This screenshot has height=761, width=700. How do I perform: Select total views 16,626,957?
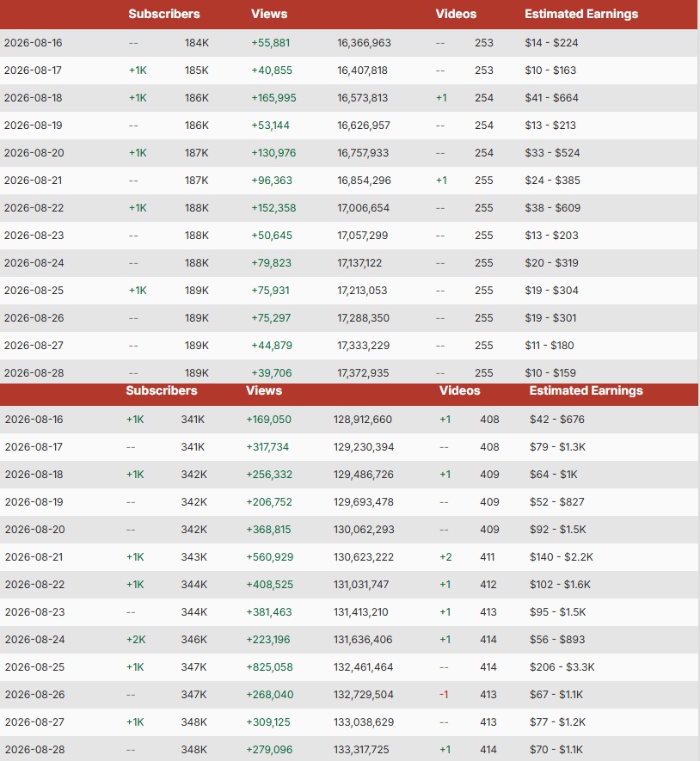(364, 126)
